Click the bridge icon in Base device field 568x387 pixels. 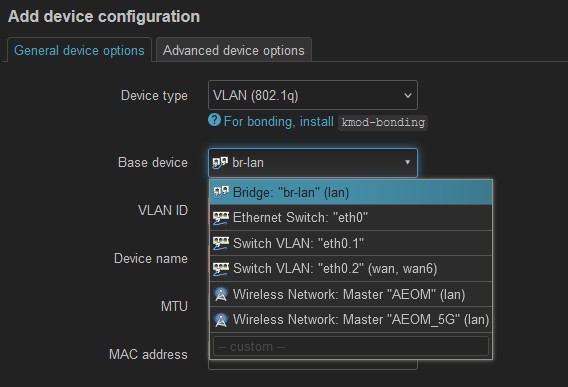click(x=220, y=163)
